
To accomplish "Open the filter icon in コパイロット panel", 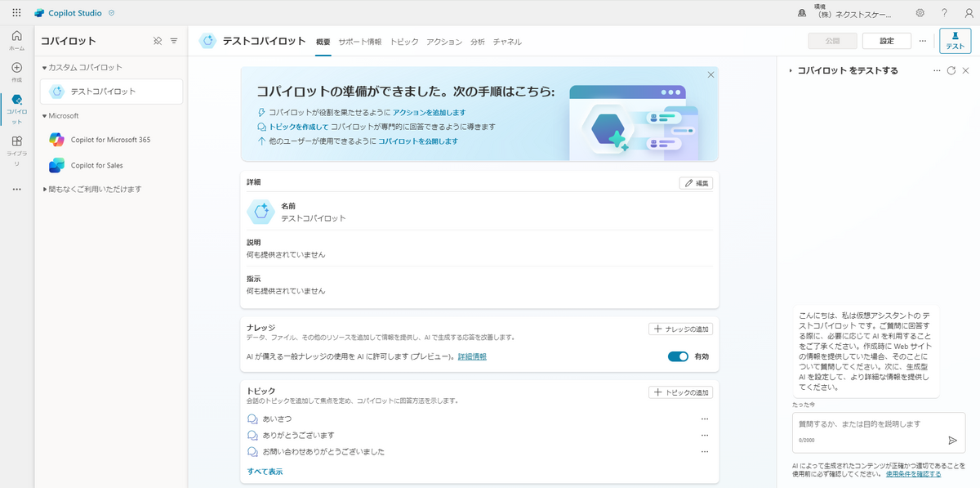I will click(x=174, y=41).
